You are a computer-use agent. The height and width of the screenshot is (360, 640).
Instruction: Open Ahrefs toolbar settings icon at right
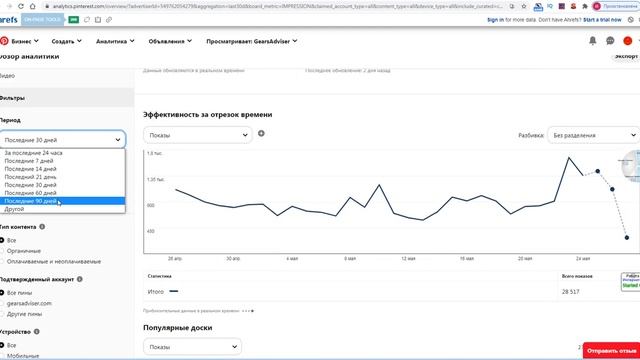point(631,20)
